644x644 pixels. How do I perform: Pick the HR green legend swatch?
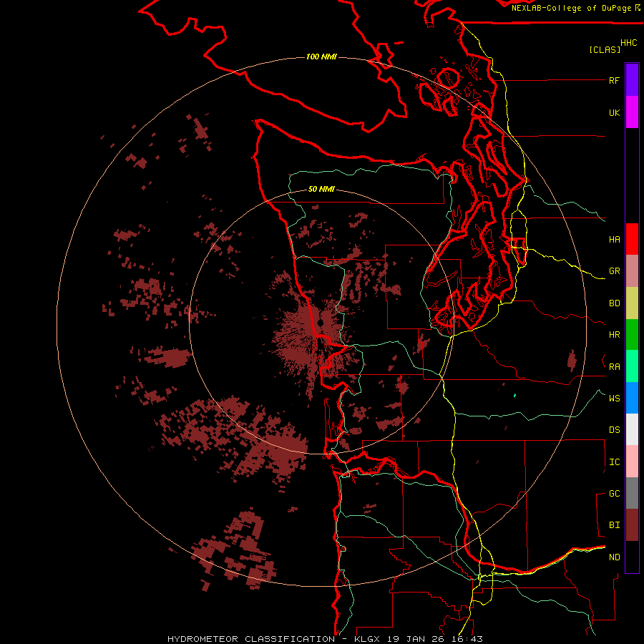click(632, 335)
